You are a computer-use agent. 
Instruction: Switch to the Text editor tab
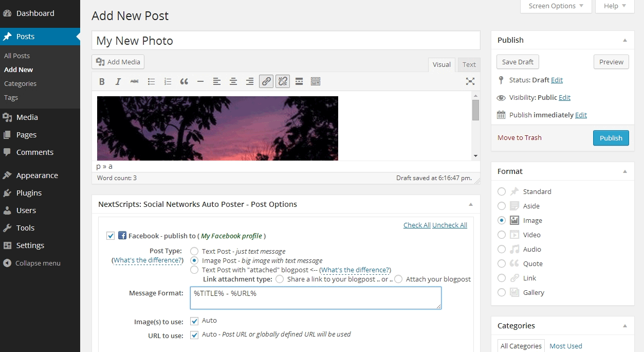pyautogui.click(x=469, y=64)
